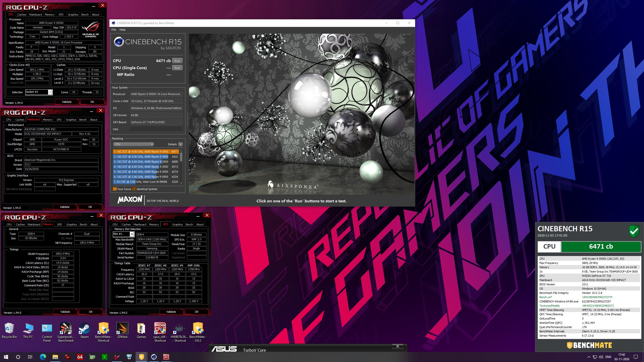Run the Cinebench CPU test
644x362 pixels.
[177, 61]
